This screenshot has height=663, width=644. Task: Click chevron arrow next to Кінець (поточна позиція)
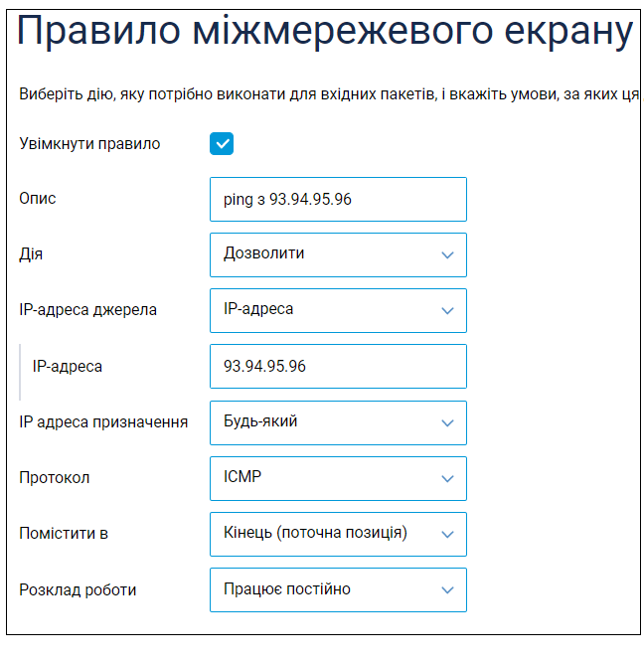[447, 535]
